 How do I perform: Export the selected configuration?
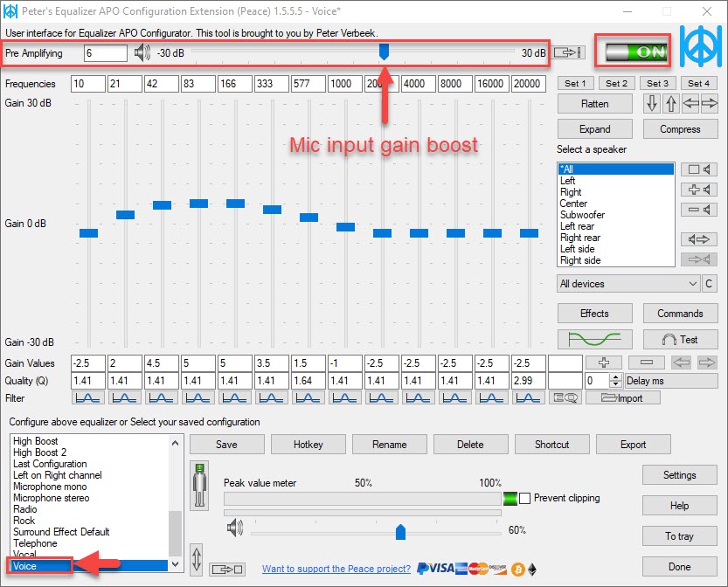pos(634,444)
